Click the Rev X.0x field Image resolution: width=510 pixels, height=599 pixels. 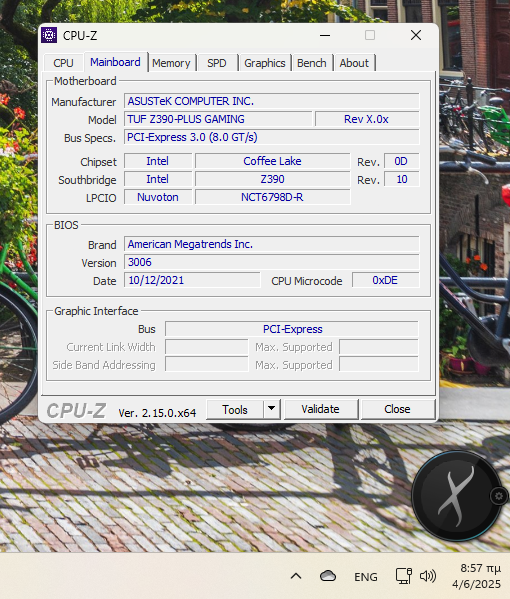click(367, 119)
